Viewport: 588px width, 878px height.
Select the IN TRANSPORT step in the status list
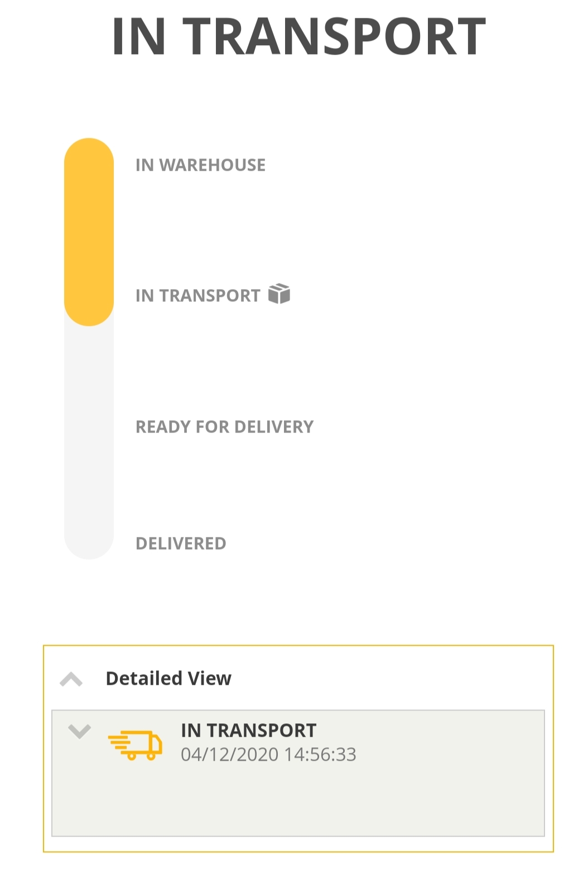coord(197,296)
